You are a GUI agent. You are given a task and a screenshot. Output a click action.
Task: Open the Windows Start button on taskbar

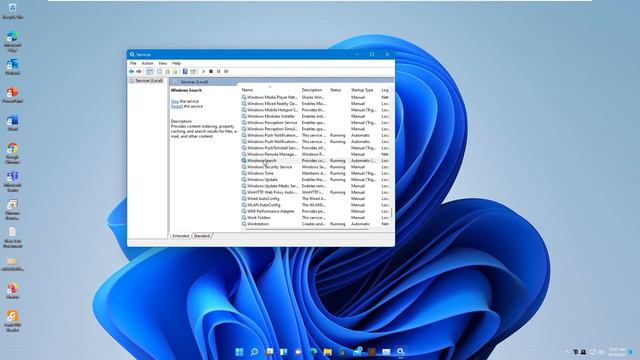click(x=240, y=352)
